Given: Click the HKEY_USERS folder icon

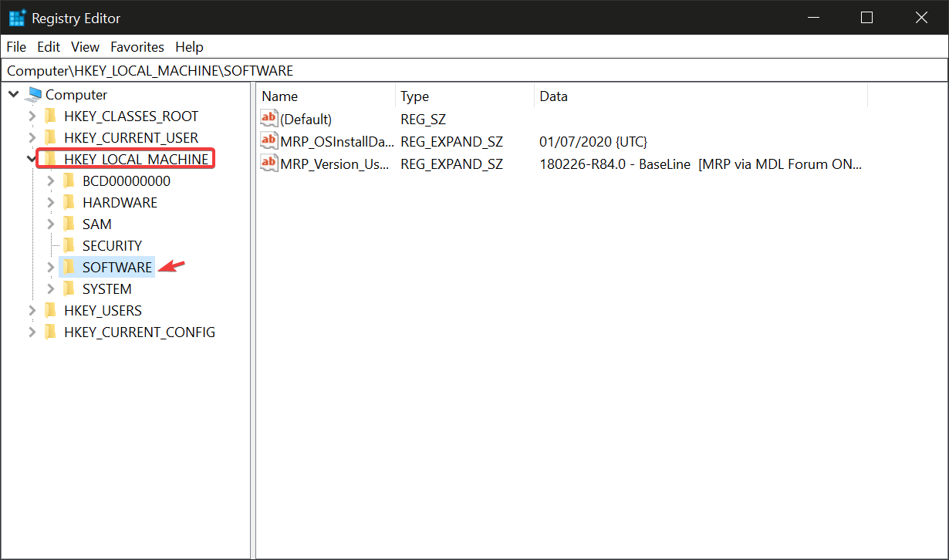Looking at the screenshot, I should click(x=50, y=311).
